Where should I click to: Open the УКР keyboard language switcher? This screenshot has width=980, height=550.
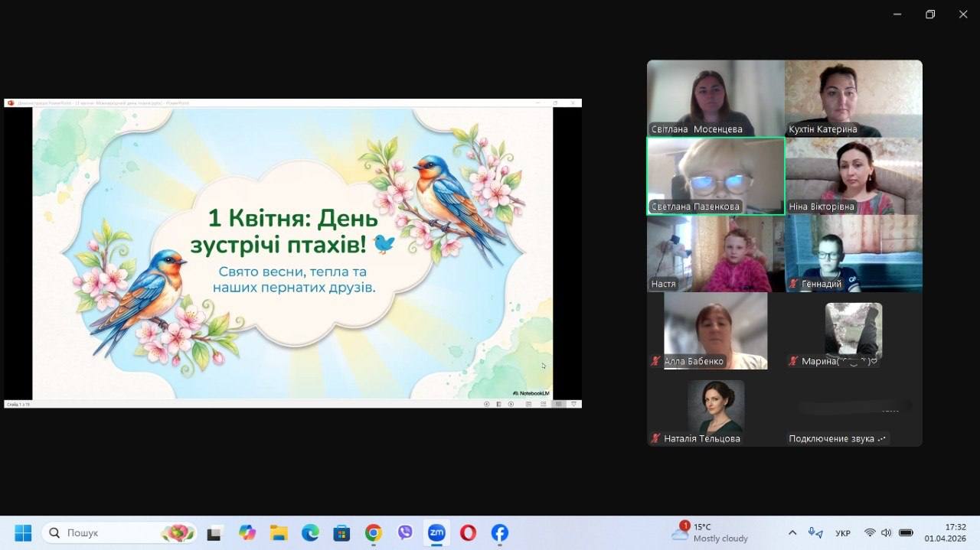842,532
